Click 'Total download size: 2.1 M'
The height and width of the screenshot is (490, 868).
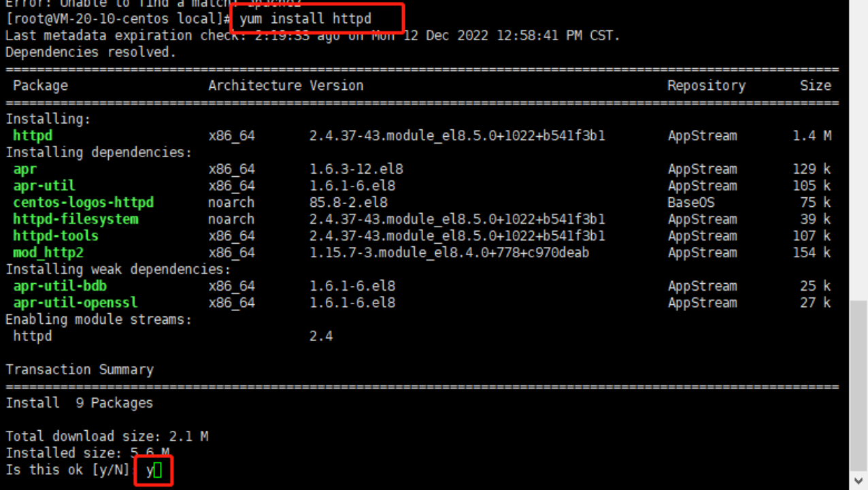(x=107, y=436)
